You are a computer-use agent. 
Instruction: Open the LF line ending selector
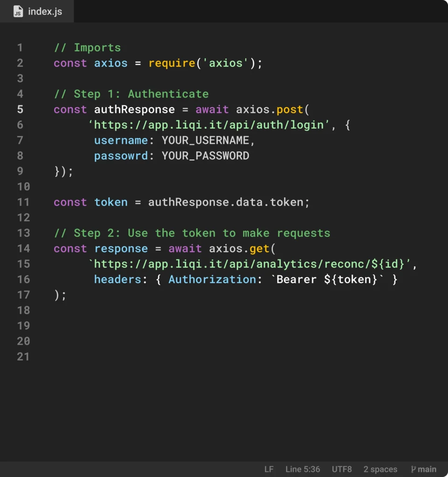(269, 469)
